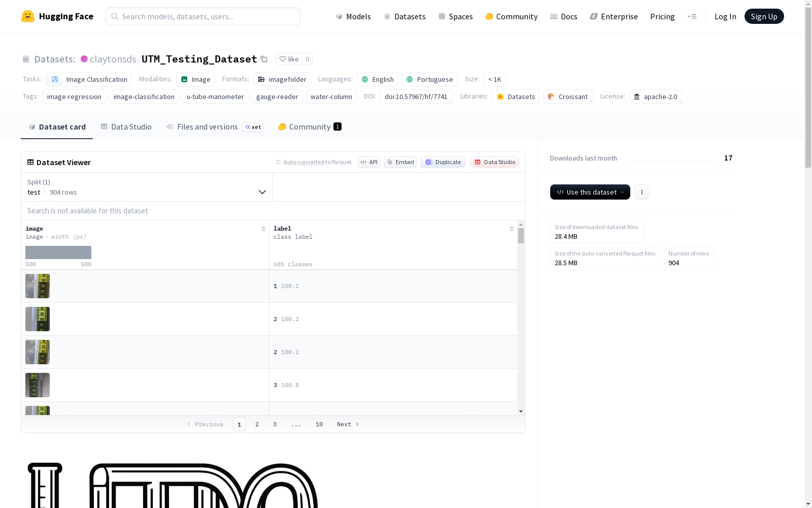Click the image width histogram bar

coord(58,252)
